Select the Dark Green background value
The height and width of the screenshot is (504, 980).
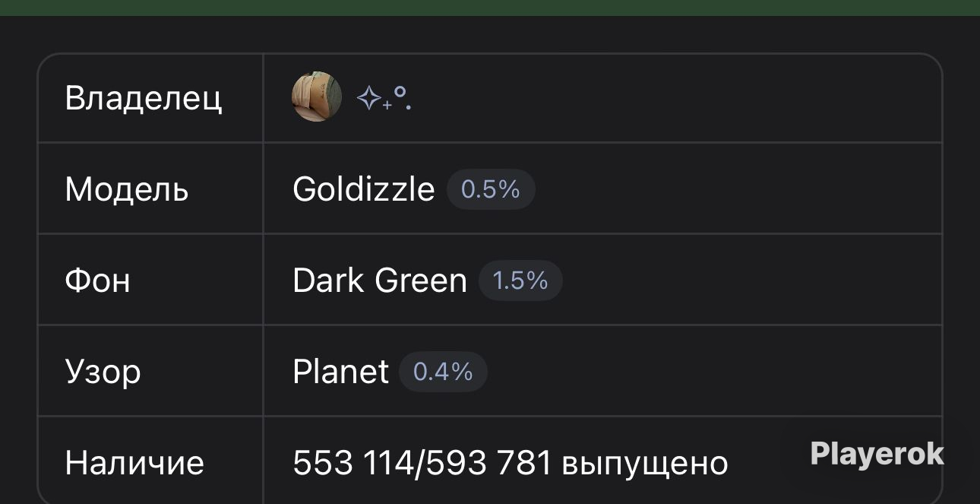379,281
